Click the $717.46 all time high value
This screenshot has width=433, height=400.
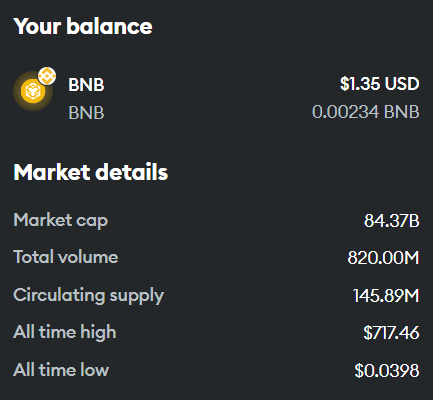[391, 333]
